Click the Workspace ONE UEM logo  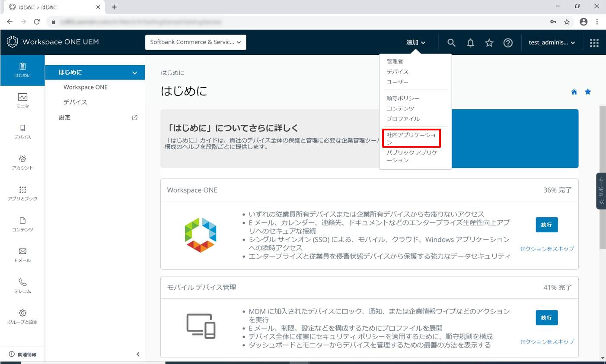point(53,42)
